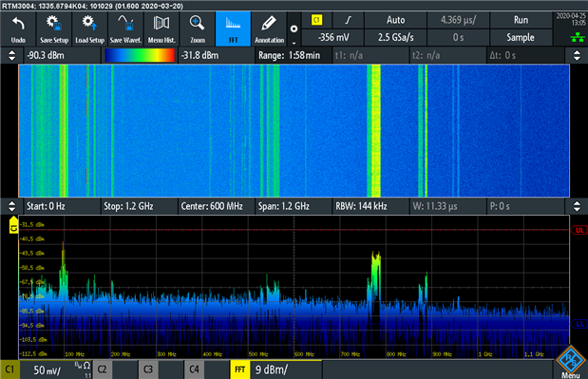Image resolution: width=588 pixels, height=379 pixels.
Task: Select the yellow FFT label tab
Action: click(x=240, y=370)
